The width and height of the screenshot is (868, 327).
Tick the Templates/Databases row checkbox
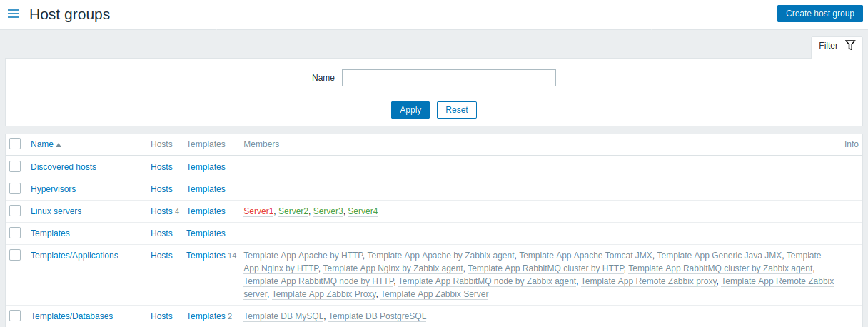point(15,316)
